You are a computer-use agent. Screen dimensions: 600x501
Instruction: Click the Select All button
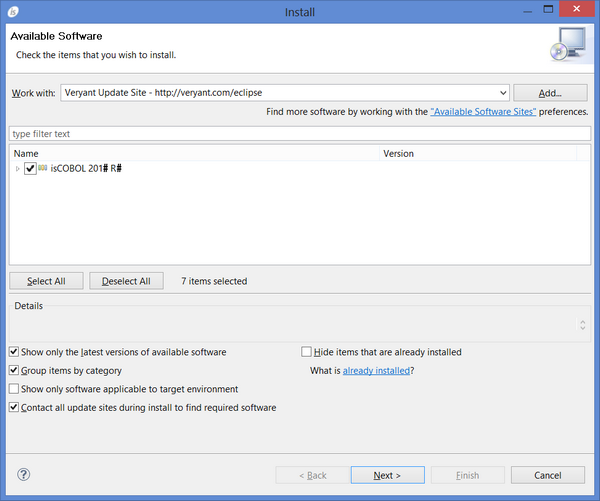click(x=46, y=281)
